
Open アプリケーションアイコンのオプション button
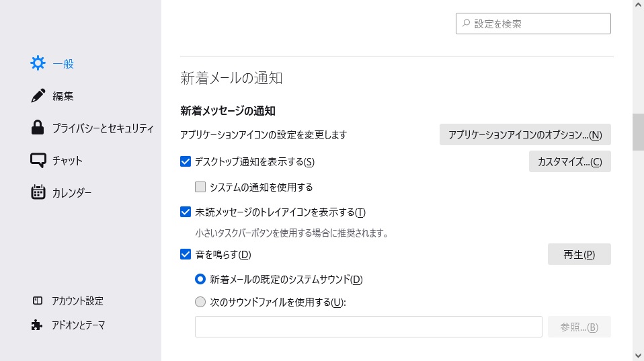pyautogui.click(x=525, y=134)
